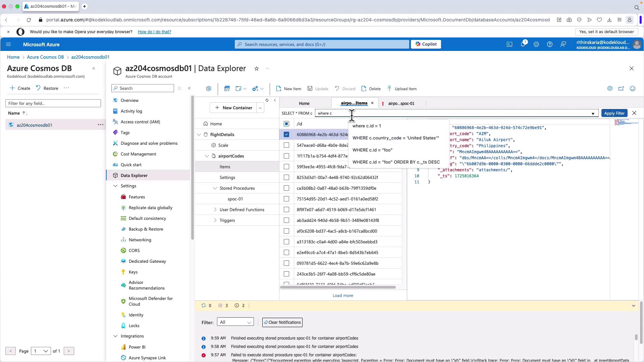Toggle the select-all checkbox in /id header
644x362 pixels.
coord(286,124)
